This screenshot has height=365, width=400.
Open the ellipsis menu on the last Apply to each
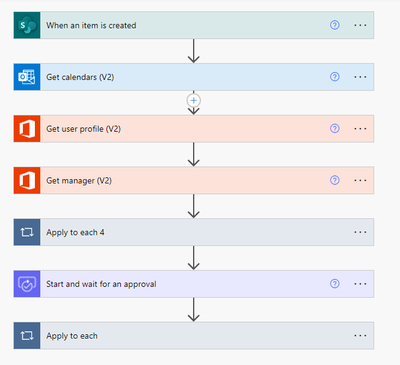360,336
